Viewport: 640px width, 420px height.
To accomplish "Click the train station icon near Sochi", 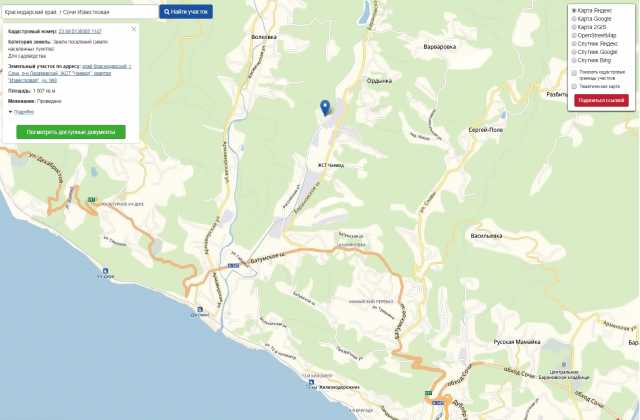I will point(311,382).
